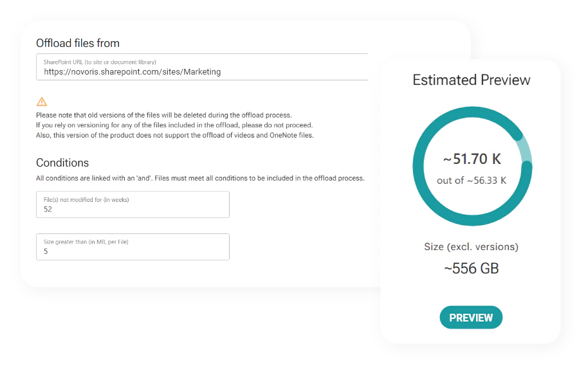
Task: Click the 'Size (excl. versions)' label
Action: [x=471, y=247]
